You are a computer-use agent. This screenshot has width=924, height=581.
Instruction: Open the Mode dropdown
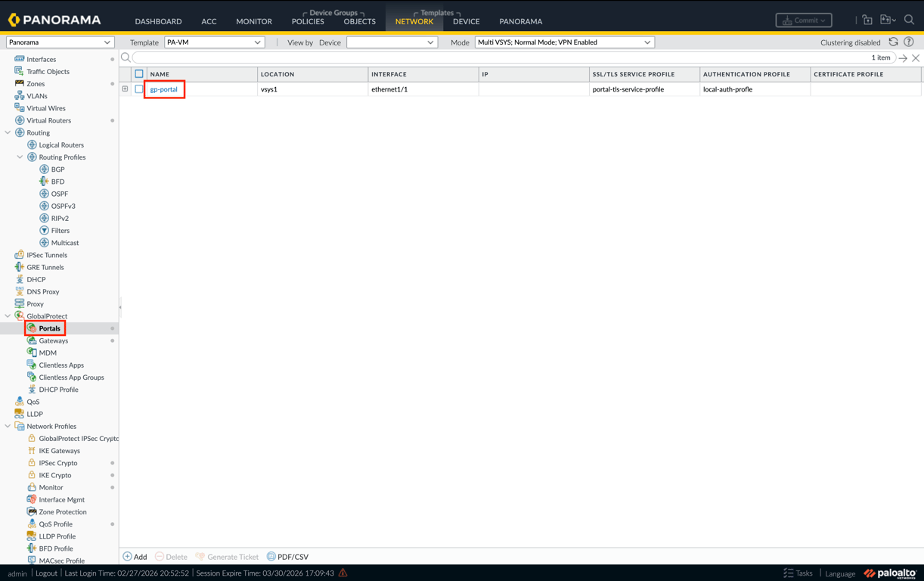click(564, 42)
